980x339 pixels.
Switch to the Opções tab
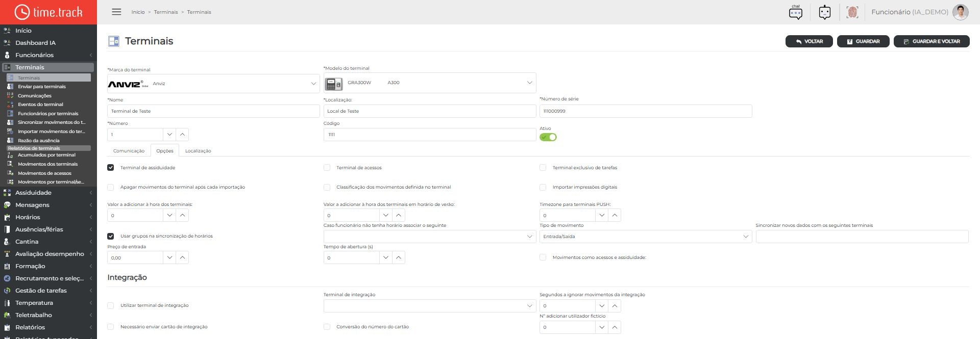[165, 151]
